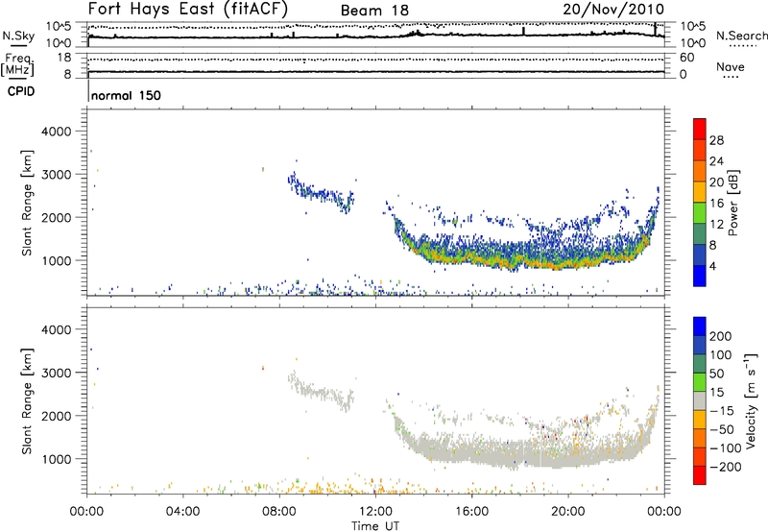Viewport: 768px width, 532px height.
Task: Click the date '20/Nov/2010'
Action: [613, 9]
